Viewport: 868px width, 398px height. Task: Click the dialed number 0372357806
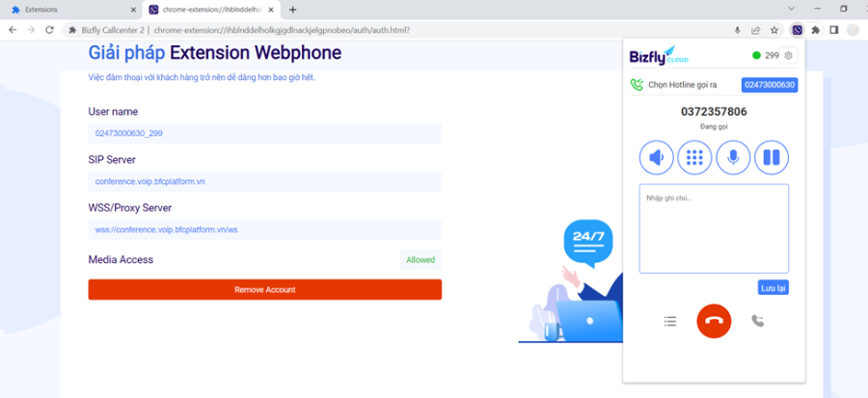(x=714, y=112)
